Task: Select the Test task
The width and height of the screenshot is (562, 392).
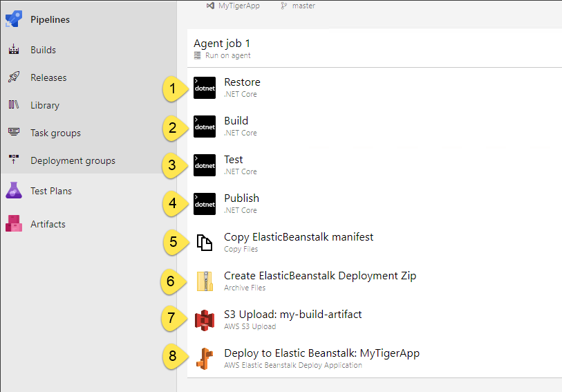Action: pyautogui.click(x=234, y=160)
